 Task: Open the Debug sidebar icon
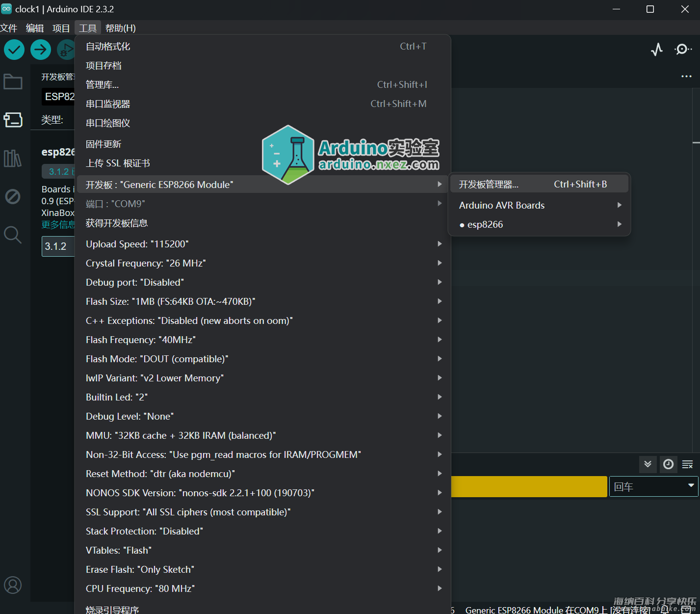(x=13, y=197)
